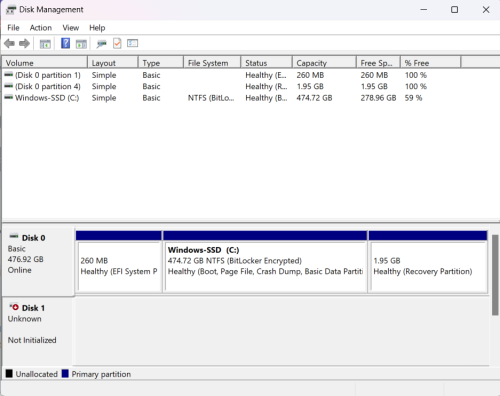Click the 278.96 GB free space cell

tap(378, 98)
